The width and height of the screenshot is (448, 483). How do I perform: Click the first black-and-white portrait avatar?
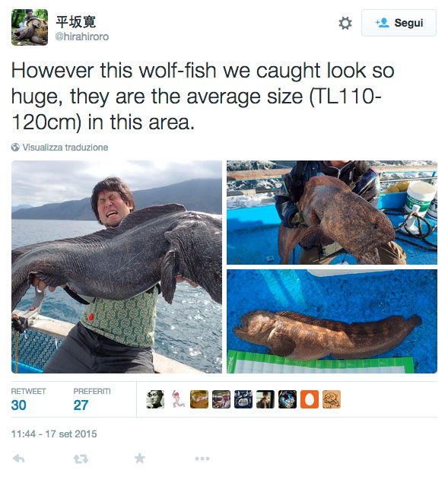[155, 399]
